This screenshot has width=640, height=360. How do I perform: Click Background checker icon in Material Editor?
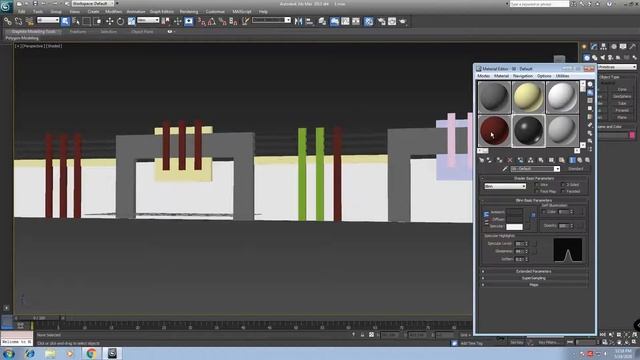click(590, 100)
